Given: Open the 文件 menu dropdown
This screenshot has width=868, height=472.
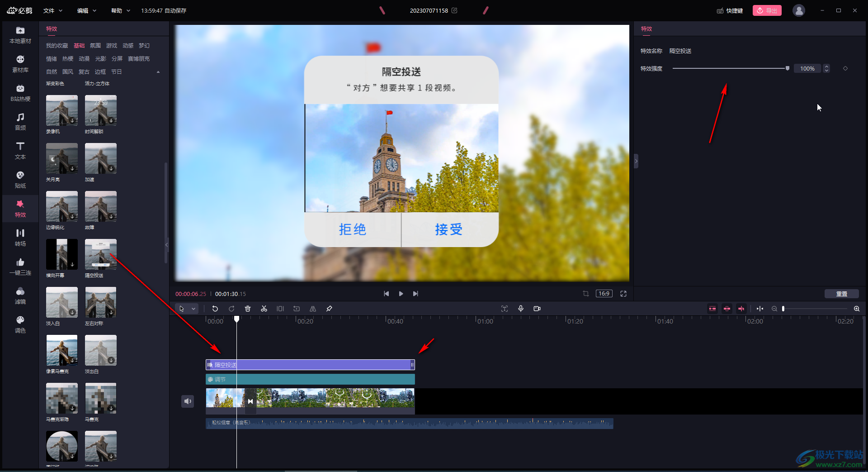Looking at the screenshot, I should (53, 10).
